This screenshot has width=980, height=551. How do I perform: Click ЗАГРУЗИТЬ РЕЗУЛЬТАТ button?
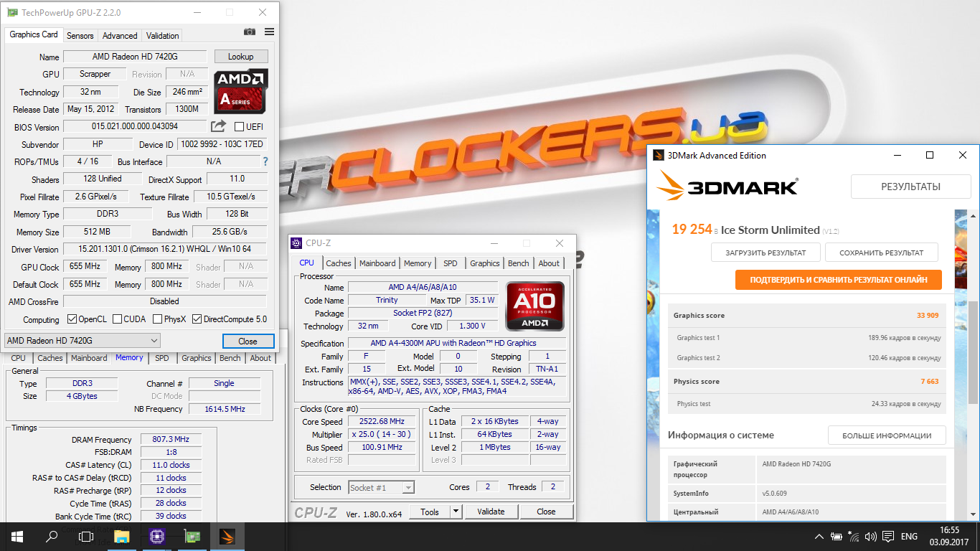765,253
